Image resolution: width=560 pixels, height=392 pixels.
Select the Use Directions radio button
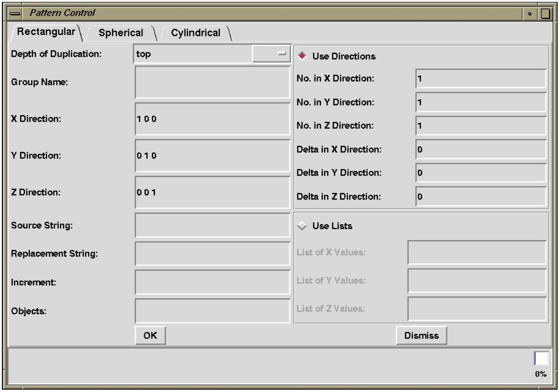(302, 56)
